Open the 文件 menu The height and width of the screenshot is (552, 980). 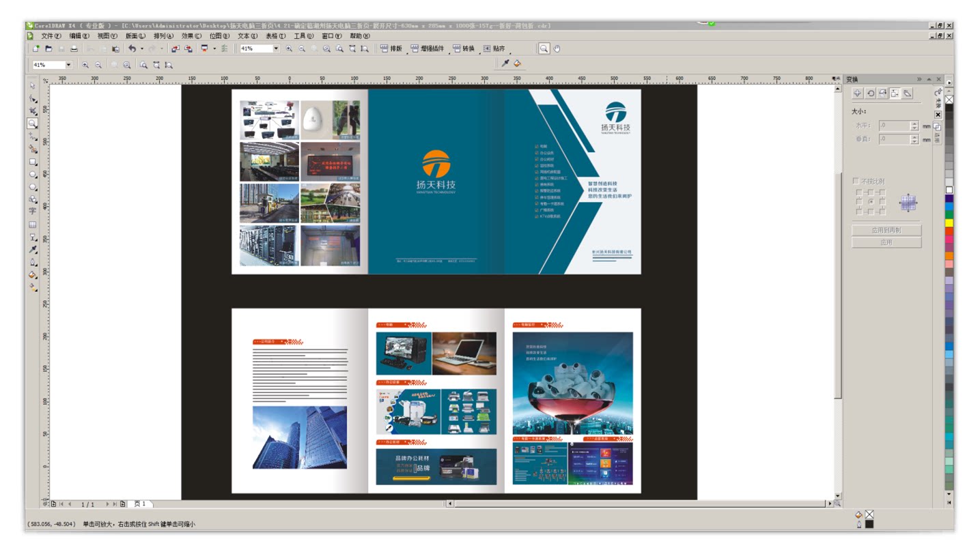point(51,36)
